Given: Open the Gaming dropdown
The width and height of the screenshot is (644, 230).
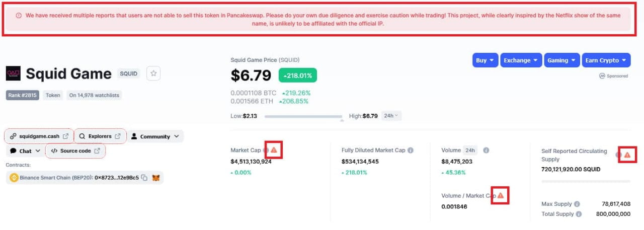Looking at the screenshot, I should coord(561,60).
